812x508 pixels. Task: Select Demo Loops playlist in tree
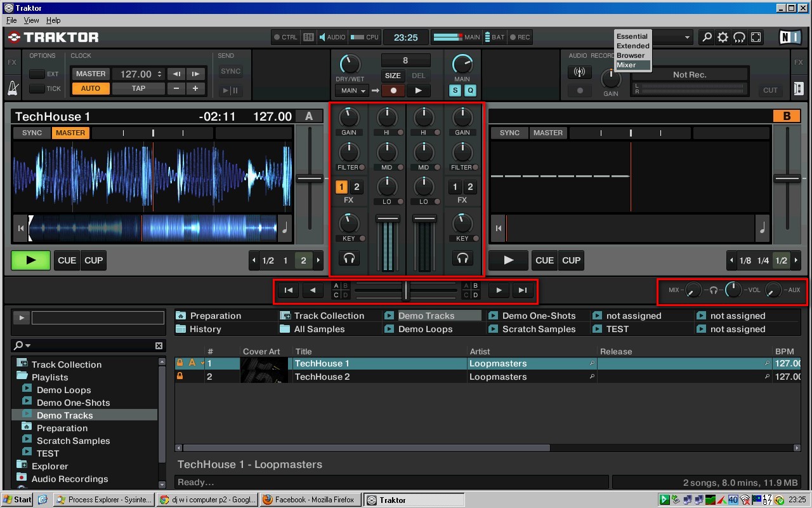coord(63,390)
